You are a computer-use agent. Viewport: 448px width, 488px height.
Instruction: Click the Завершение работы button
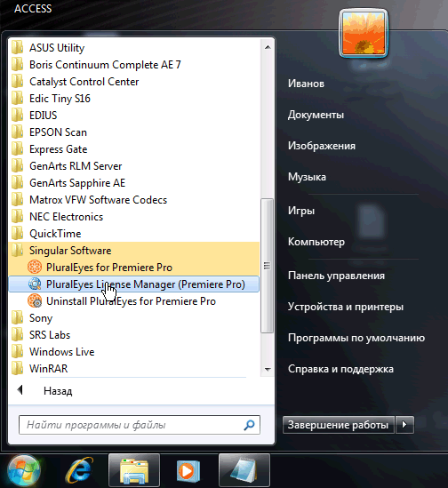339,425
